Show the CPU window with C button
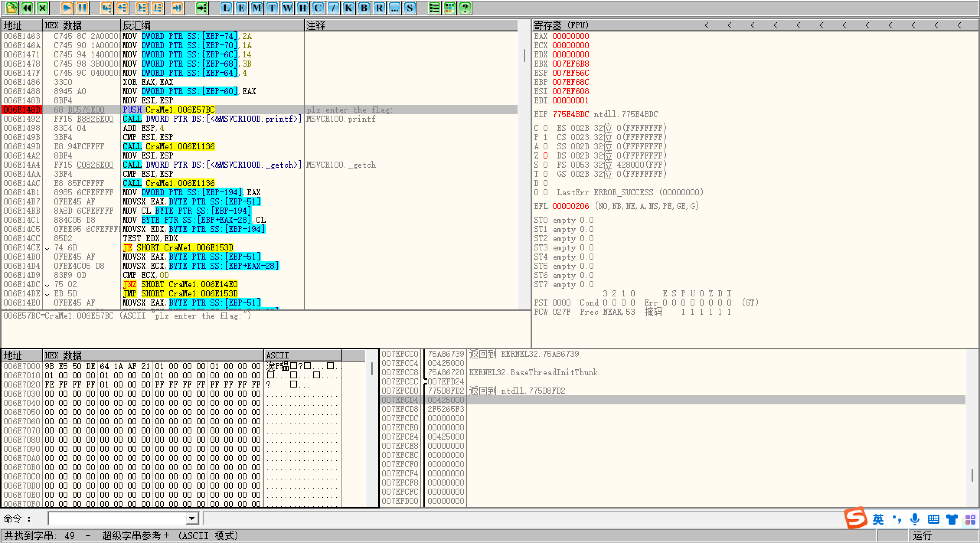The width and height of the screenshot is (980, 543). coord(318,8)
